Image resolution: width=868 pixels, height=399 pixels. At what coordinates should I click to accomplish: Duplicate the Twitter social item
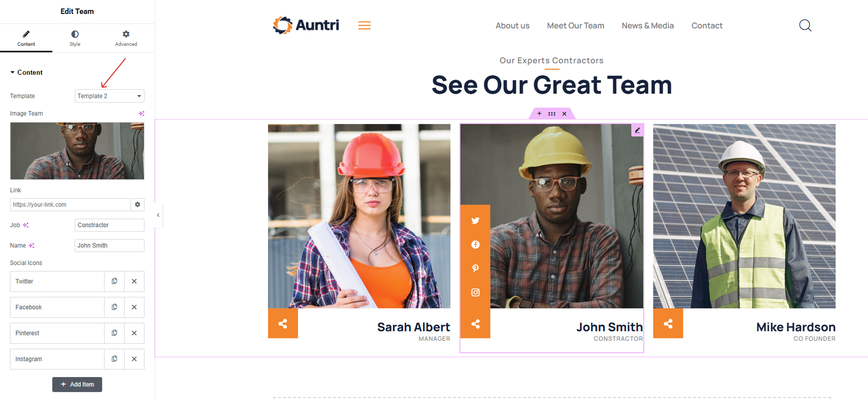click(x=114, y=281)
